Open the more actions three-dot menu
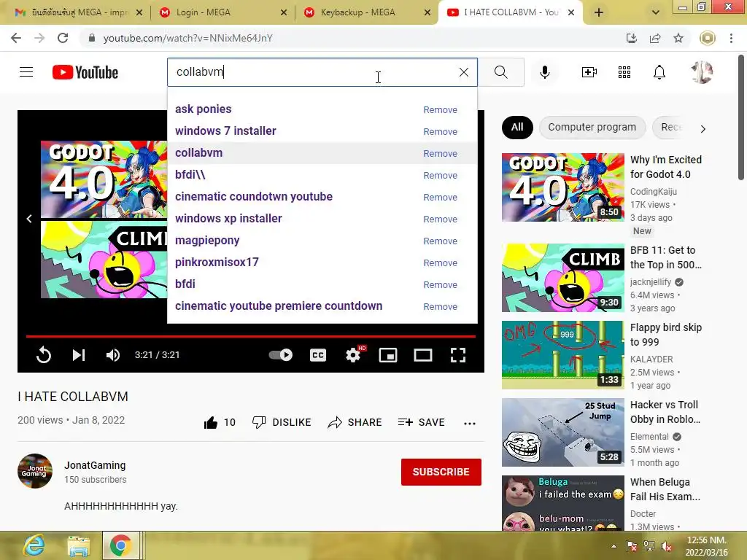 [470, 424]
